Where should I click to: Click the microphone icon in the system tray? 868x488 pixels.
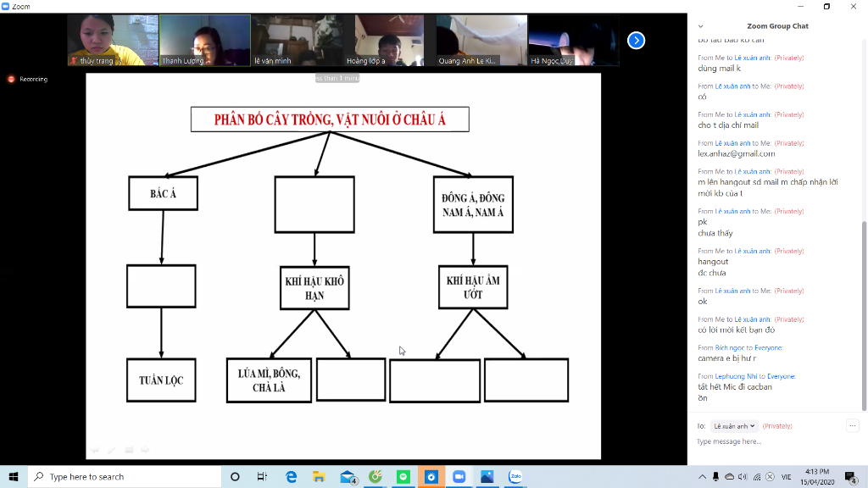pyautogui.click(x=715, y=476)
